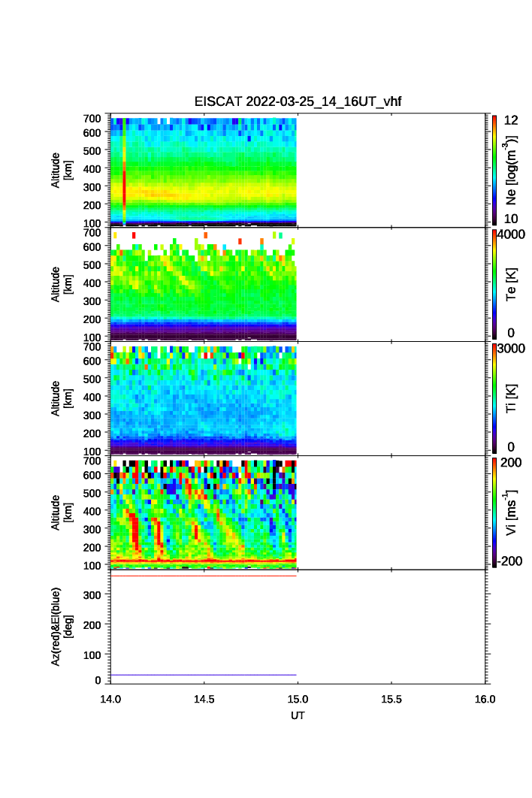Viewport: 532px width, 798px height.
Task: Click the Ti ion temperature color bar
Action: (x=494, y=397)
